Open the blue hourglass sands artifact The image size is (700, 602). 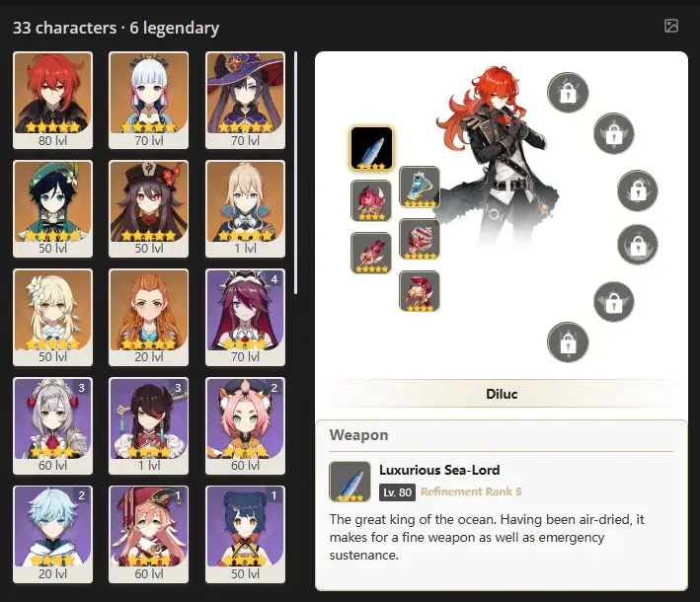[x=420, y=187]
